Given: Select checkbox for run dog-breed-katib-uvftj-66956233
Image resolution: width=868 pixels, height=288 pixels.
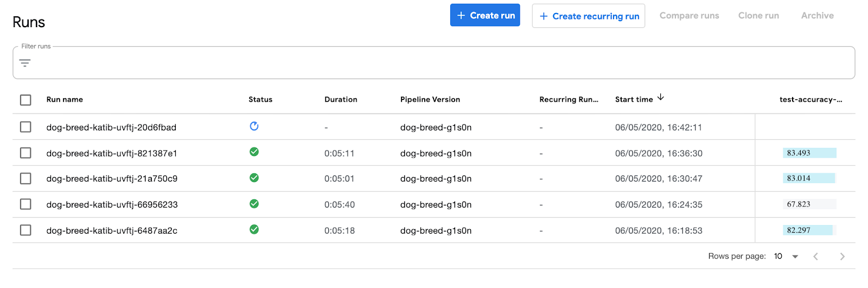Looking at the screenshot, I should pyautogui.click(x=25, y=204).
